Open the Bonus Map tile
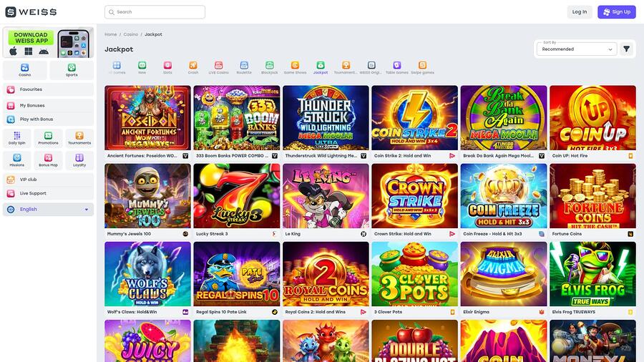Image resolution: width=644 pixels, height=362 pixels. 48,160
